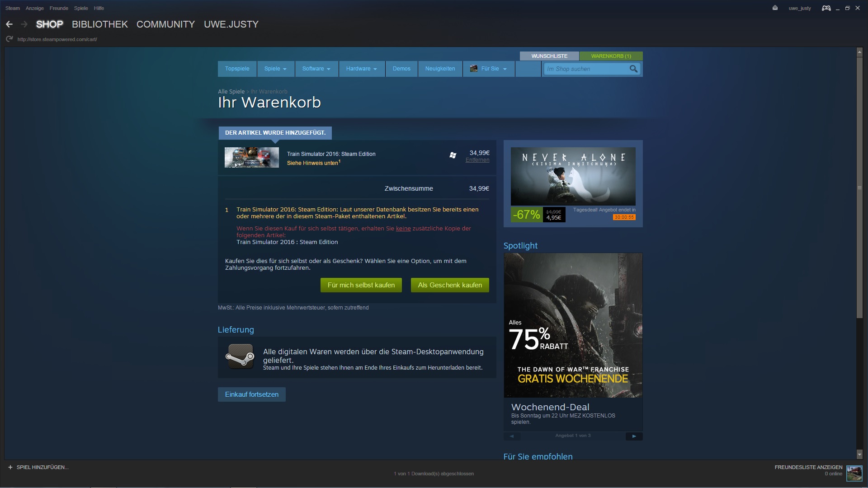The height and width of the screenshot is (488, 868).
Task: Switch to the BIBLIOTHEK tab
Action: (x=99, y=24)
